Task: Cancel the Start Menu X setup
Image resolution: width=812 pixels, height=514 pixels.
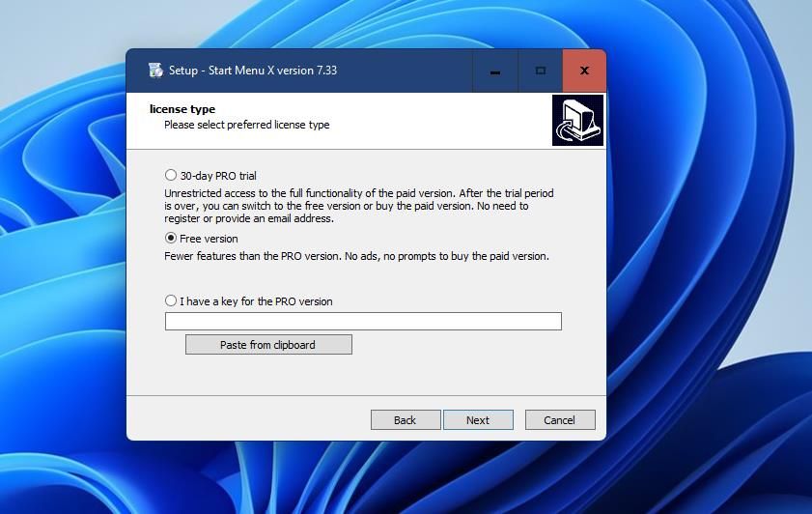Action: point(560,419)
